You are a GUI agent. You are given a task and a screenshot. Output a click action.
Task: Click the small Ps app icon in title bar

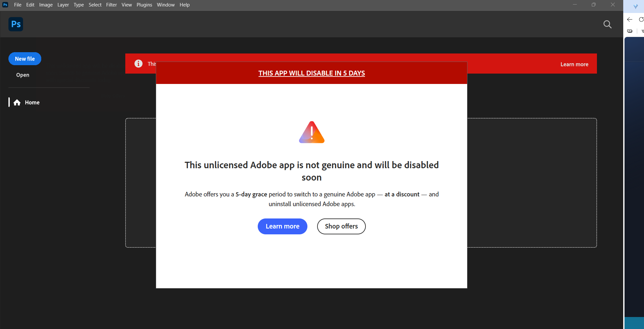5,5
